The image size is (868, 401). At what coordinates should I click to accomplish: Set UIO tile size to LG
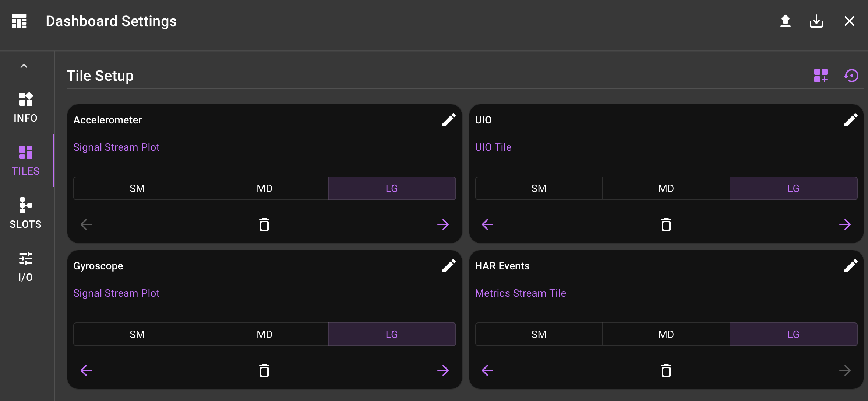[x=793, y=188]
